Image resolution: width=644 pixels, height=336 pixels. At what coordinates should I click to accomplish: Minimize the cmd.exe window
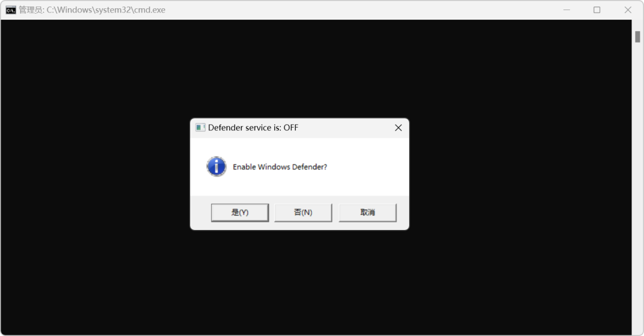567,10
